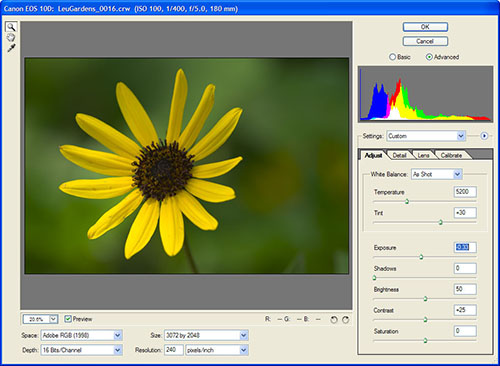Click the Resolution input field

[174, 350]
